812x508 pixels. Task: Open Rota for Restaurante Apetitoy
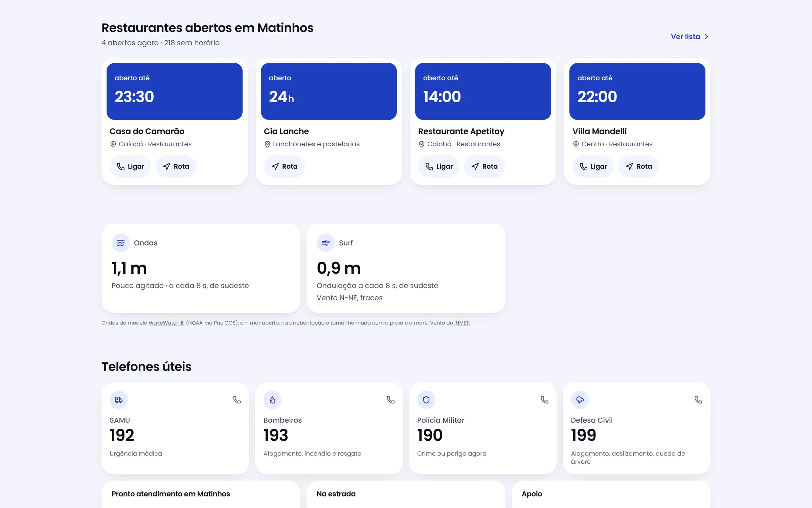[484, 166]
